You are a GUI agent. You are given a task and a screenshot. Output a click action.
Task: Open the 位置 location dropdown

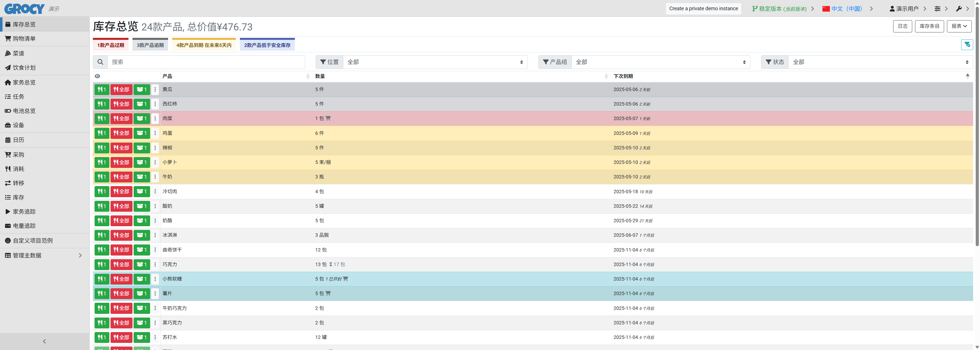[435, 62]
